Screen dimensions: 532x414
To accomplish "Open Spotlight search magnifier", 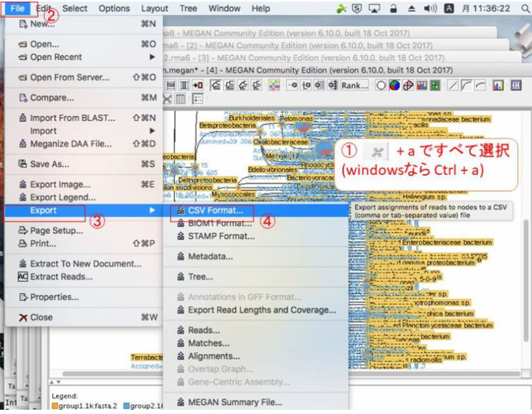I will 526,9.
